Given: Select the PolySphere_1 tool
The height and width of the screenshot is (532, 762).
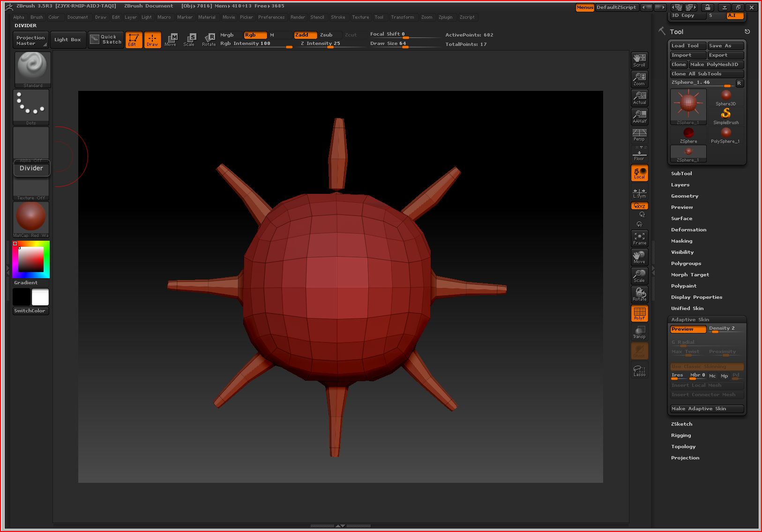Looking at the screenshot, I should click(x=726, y=135).
